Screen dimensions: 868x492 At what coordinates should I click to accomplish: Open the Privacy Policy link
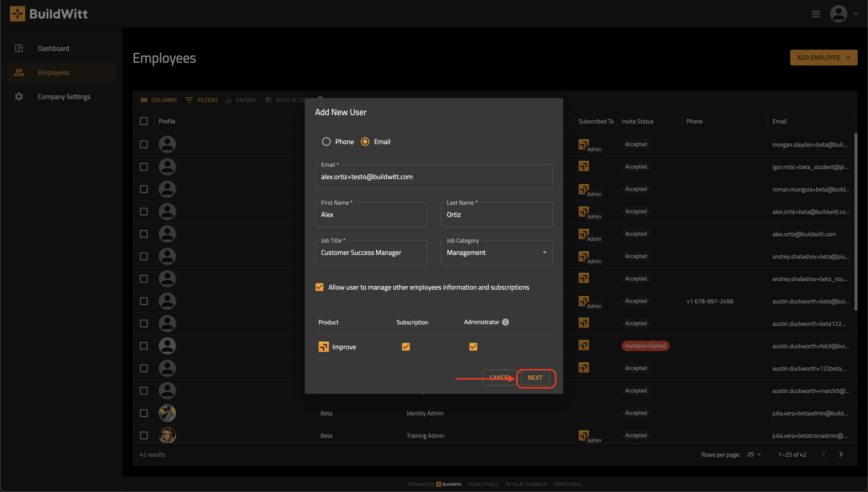pos(483,484)
